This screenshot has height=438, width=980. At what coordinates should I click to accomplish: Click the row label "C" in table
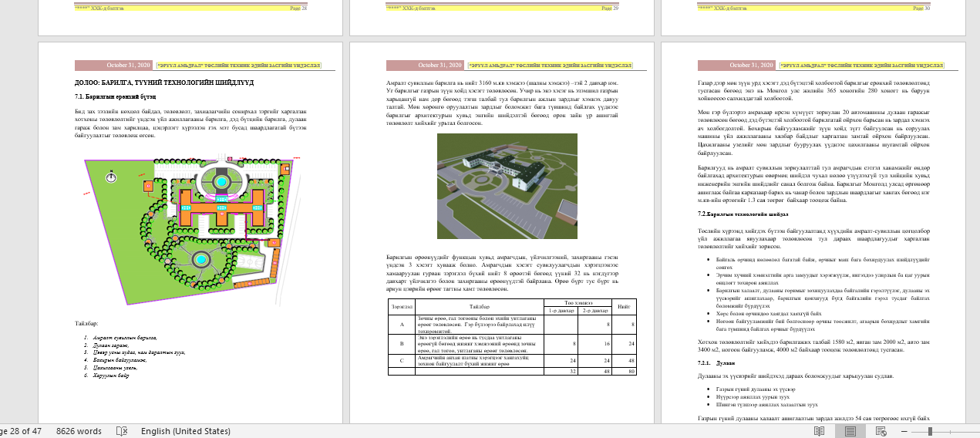(401, 360)
